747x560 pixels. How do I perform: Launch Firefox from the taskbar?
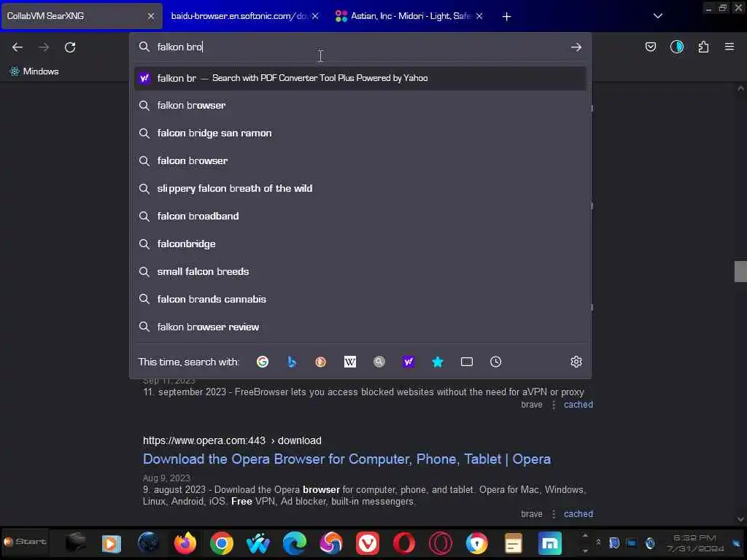coord(185,542)
